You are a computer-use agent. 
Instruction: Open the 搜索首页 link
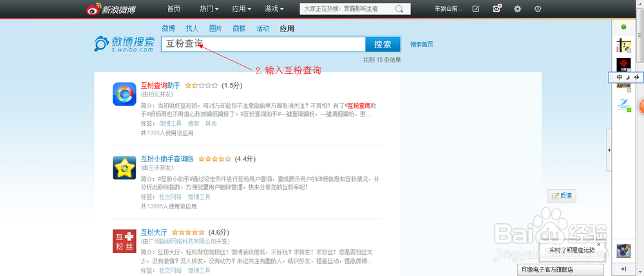[x=421, y=44]
